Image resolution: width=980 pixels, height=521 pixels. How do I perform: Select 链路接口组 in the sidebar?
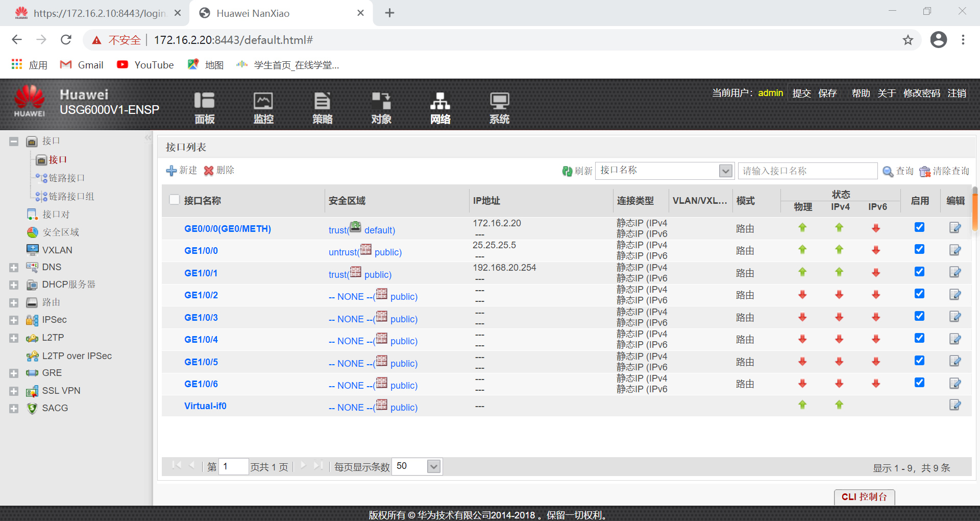coord(71,196)
